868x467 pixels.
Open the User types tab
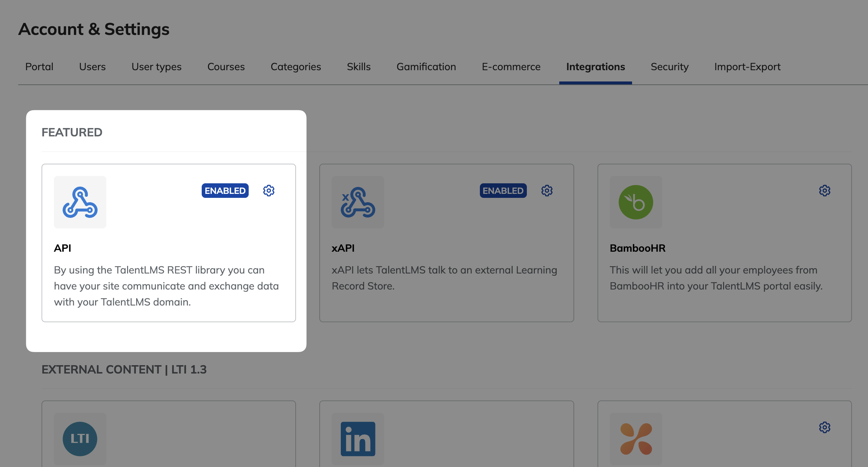(157, 67)
